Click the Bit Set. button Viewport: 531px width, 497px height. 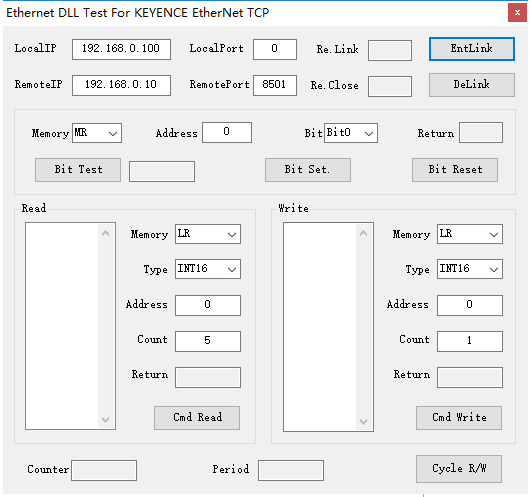click(x=308, y=170)
